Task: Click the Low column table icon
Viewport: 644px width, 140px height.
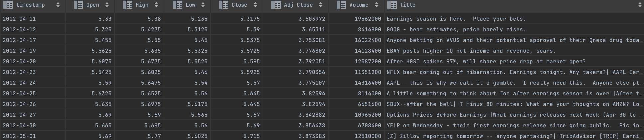Action: pos(178,5)
